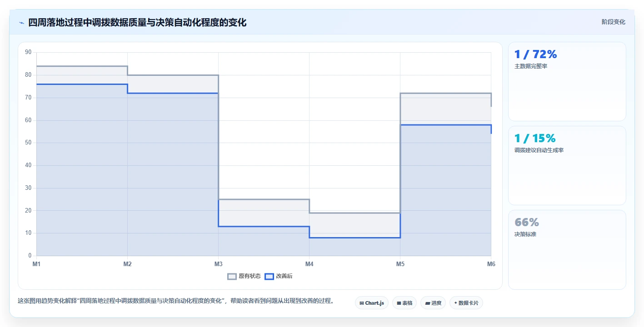Image resolution: width=644 pixels, height=327 pixels.
Task: Click the 原有状态 legend label
Action: 250,276
